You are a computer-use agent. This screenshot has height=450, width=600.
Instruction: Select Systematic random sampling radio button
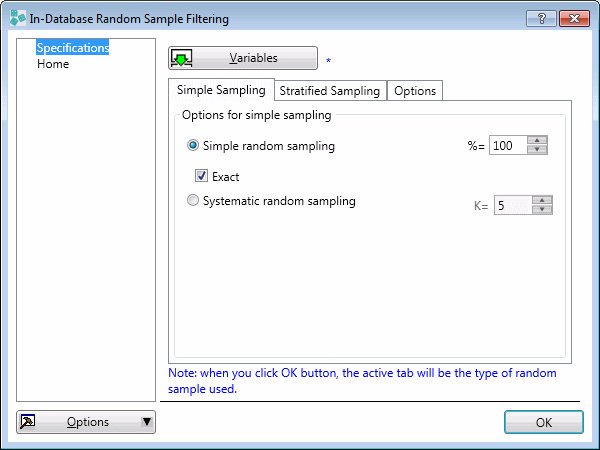[x=194, y=201]
